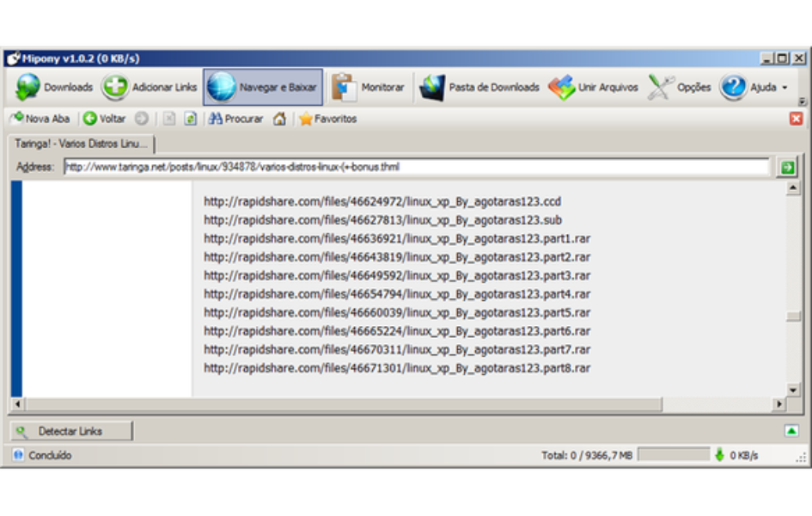The width and height of the screenshot is (812, 516).
Task: Click the part7.rar rapidshare link
Action: pyautogui.click(x=397, y=349)
